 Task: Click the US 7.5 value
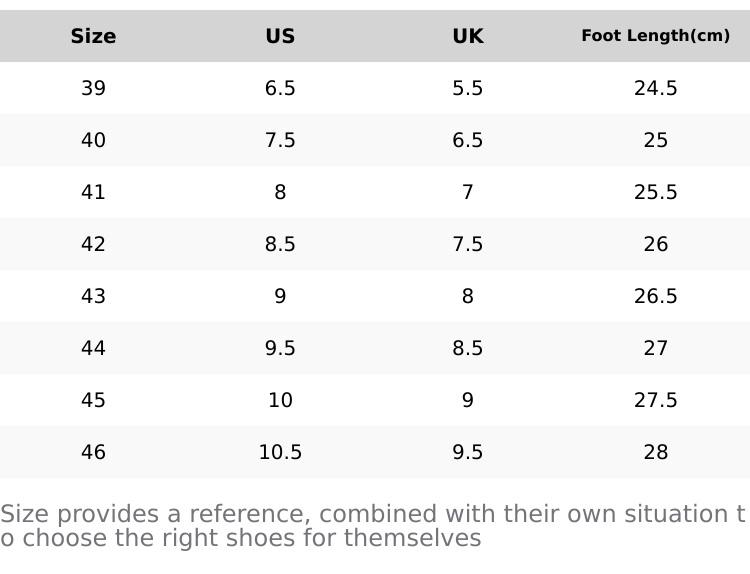(x=280, y=140)
